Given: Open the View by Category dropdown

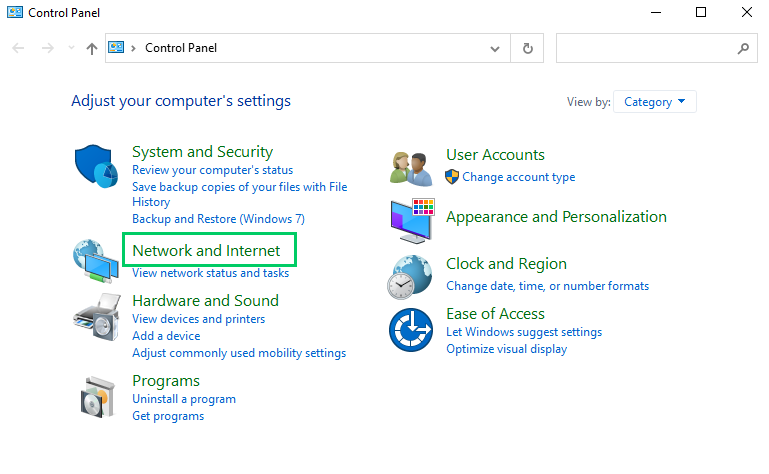Looking at the screenshot, I should coord(654,102).
